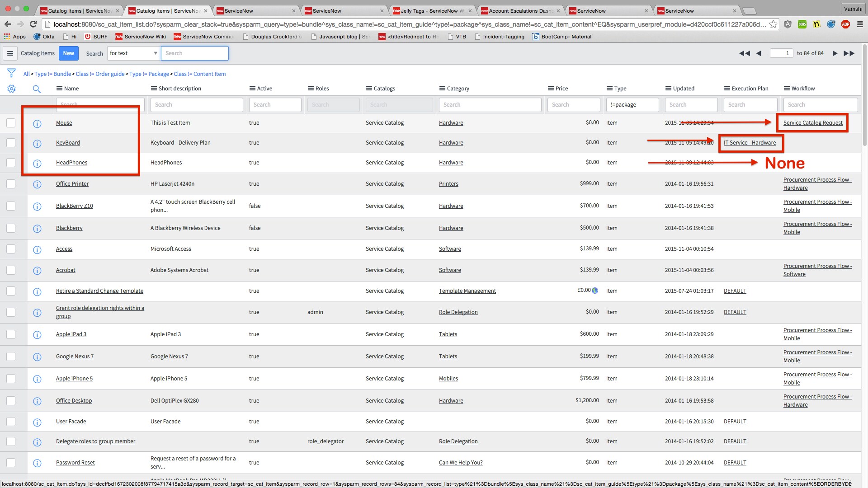The image size is (868, 488).
Task: Check the row checkbox next to KeyBoard
Action: (10, 142)
